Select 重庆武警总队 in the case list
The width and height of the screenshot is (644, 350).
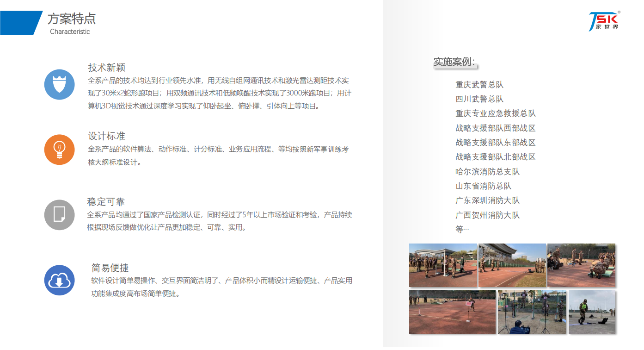point(479,85)
